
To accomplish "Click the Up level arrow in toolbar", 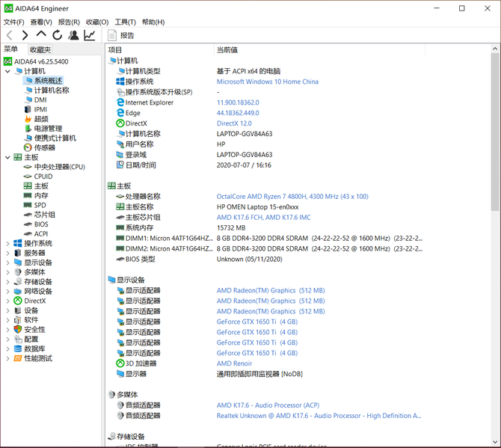I will click(41, 35).
